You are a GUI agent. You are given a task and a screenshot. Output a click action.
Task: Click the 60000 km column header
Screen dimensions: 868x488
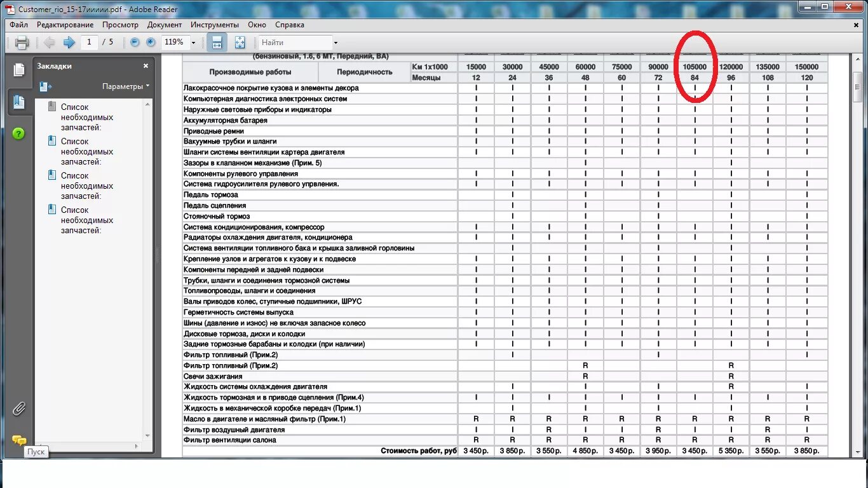(x=585, y=67)
